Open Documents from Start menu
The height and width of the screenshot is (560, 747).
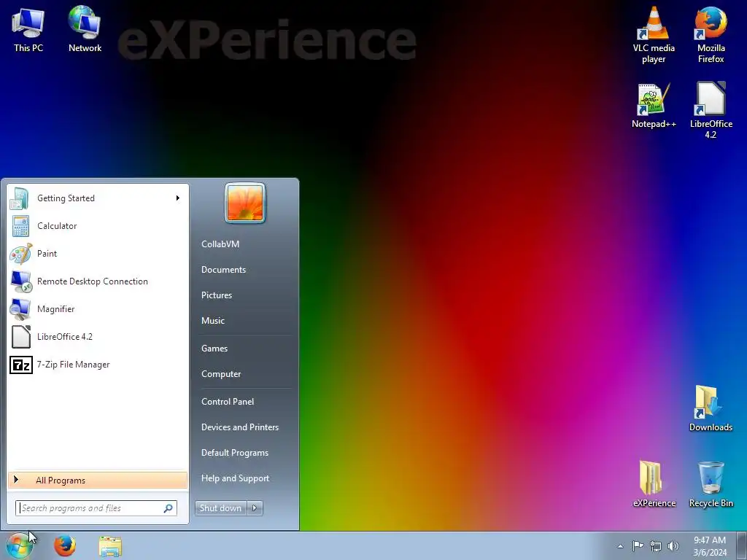223,270
